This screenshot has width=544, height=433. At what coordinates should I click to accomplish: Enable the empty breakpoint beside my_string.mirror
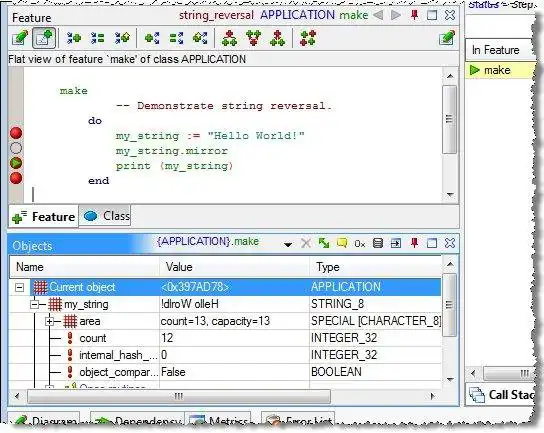16,148
